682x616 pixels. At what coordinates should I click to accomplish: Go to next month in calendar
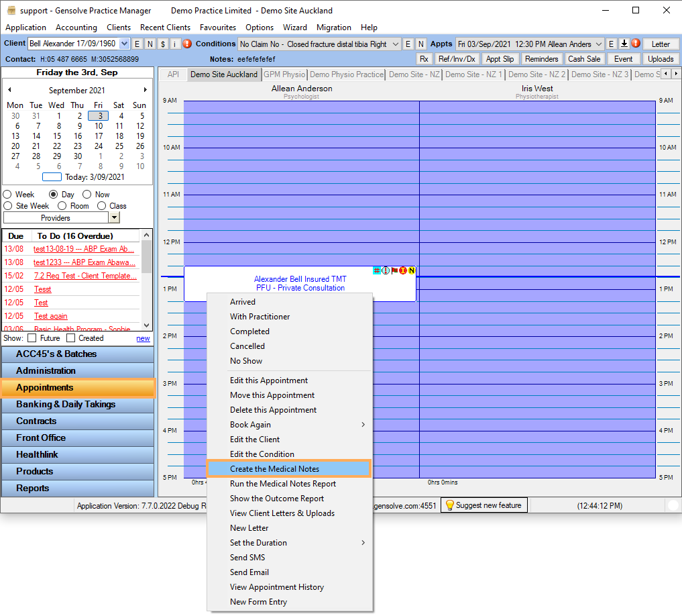146,90
